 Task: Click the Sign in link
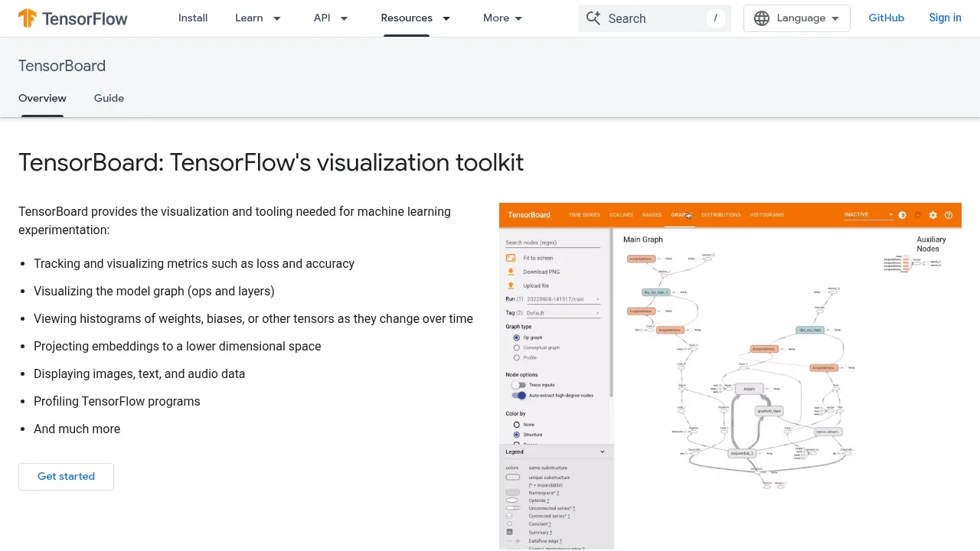(x=945, y=18)
